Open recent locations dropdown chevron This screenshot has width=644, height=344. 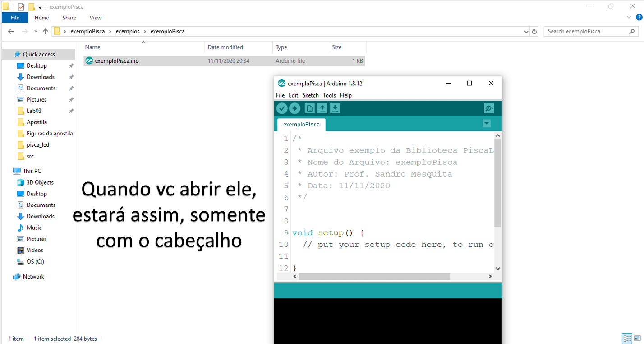(x=36, y=32)
